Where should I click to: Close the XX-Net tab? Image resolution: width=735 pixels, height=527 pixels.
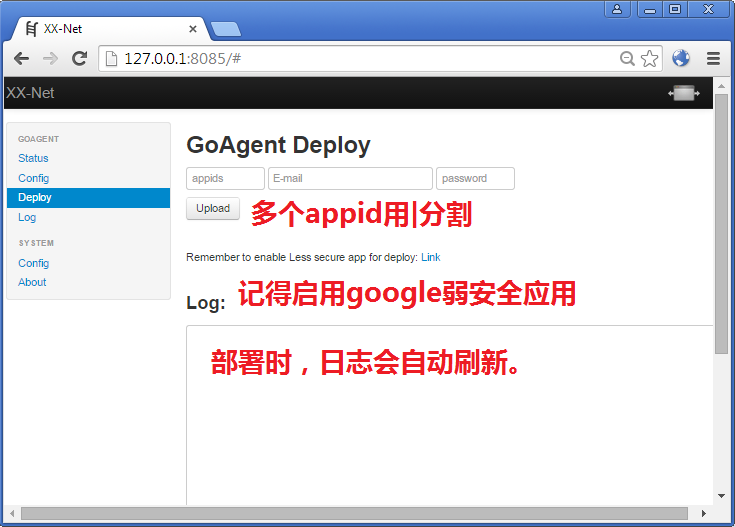(x=193, y=29)
